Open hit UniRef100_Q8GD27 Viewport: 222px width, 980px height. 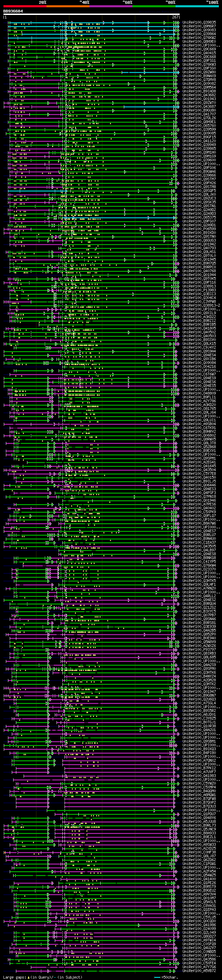199,936
